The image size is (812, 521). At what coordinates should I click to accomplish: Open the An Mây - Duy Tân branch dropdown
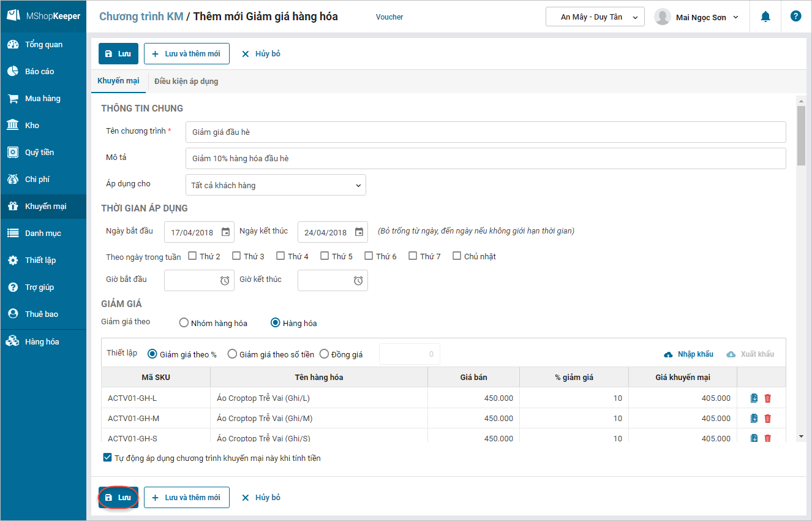(x=595, y=17)
